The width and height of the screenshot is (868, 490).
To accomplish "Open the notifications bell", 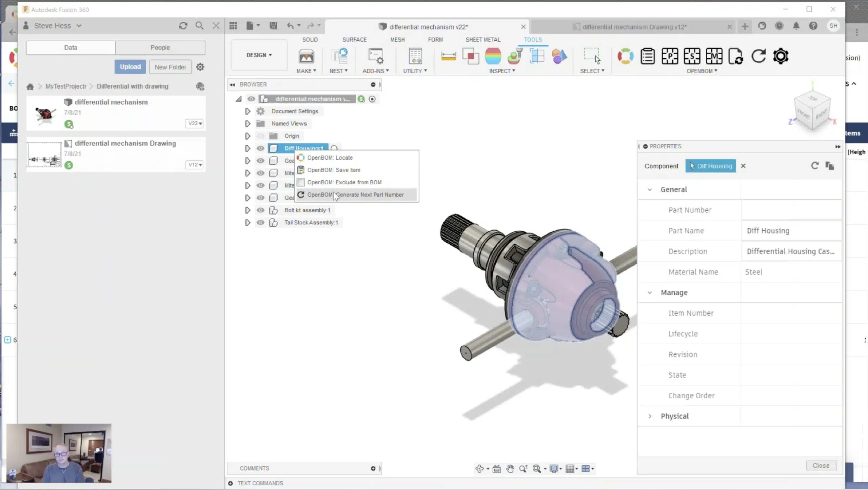I will click(x=796, y=26).
